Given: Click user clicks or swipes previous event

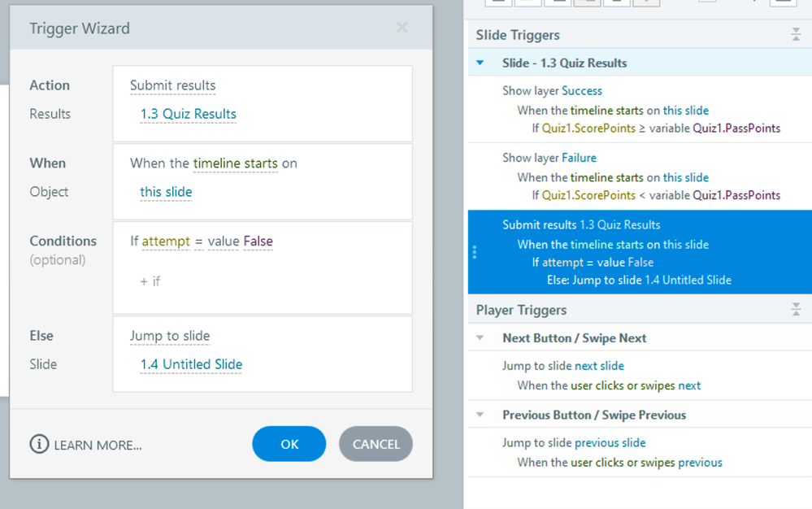Looking at the screenshot, I should [x=645, y=463].
